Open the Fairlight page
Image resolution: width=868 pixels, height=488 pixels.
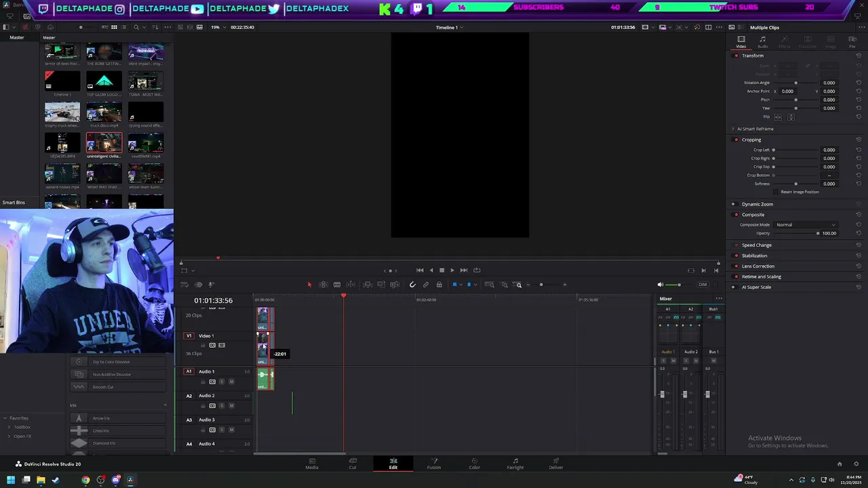[x=515, y=464]
